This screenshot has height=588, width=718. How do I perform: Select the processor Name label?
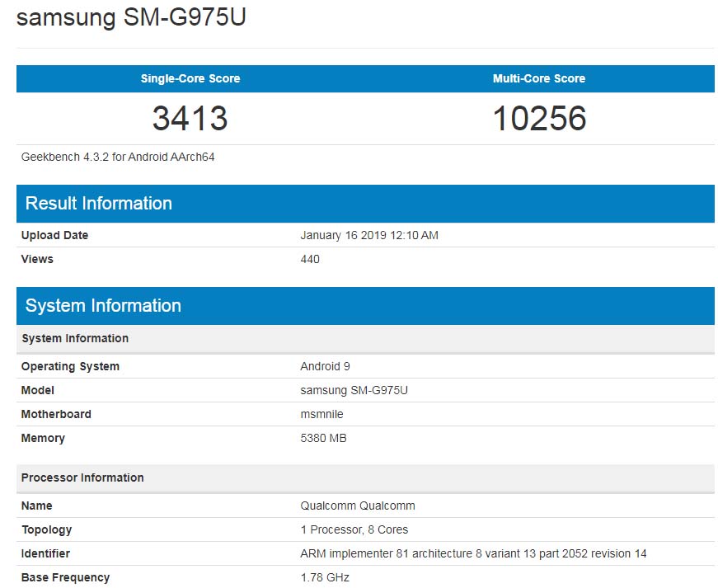click(36, 506)
